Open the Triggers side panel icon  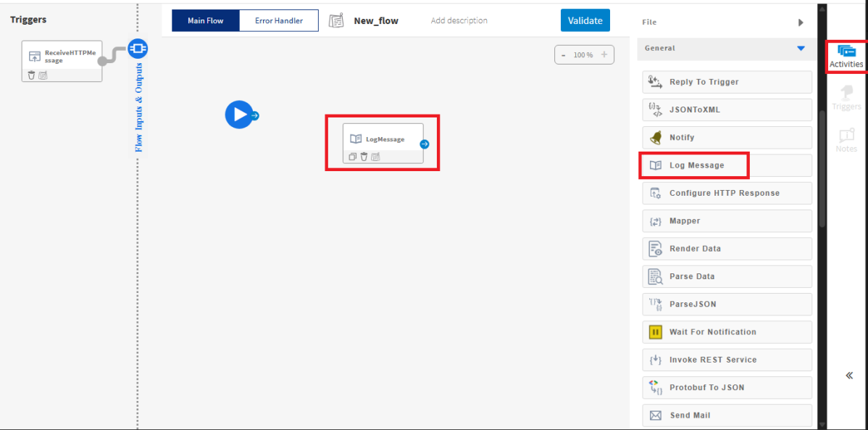click(846, 93)
